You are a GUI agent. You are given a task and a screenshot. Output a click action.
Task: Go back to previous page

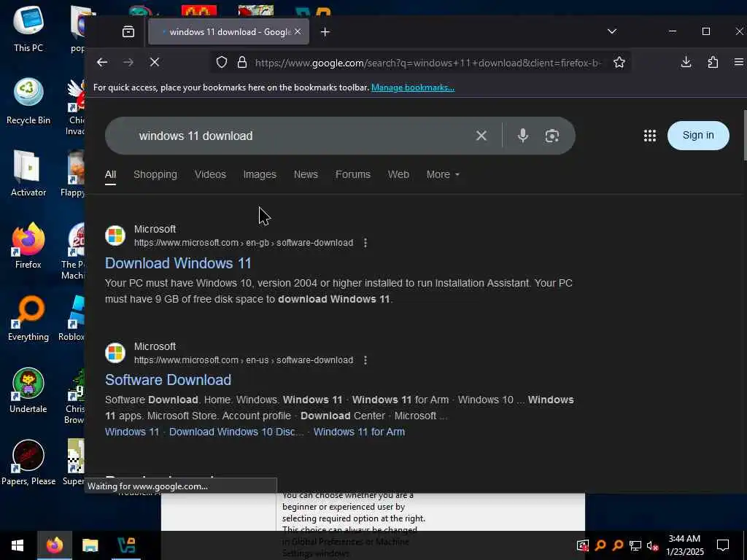pyautogui.click(x=102, y=63)
